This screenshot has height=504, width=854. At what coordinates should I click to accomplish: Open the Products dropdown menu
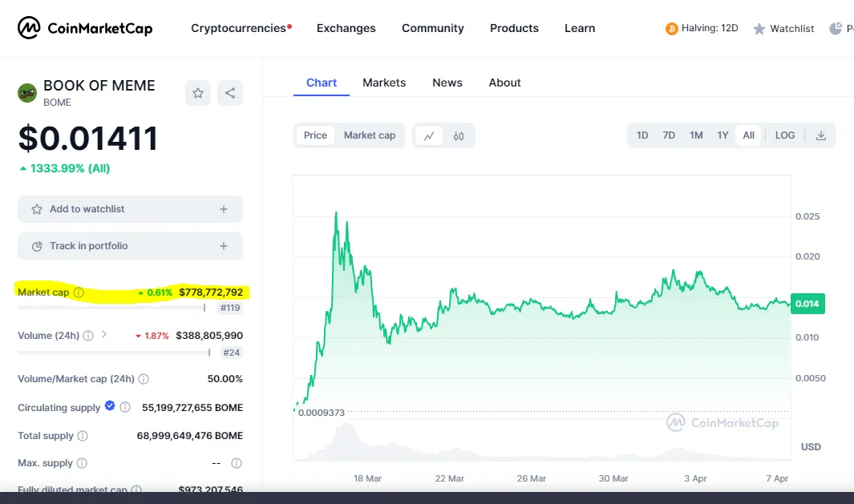click(x=514, y=28)
